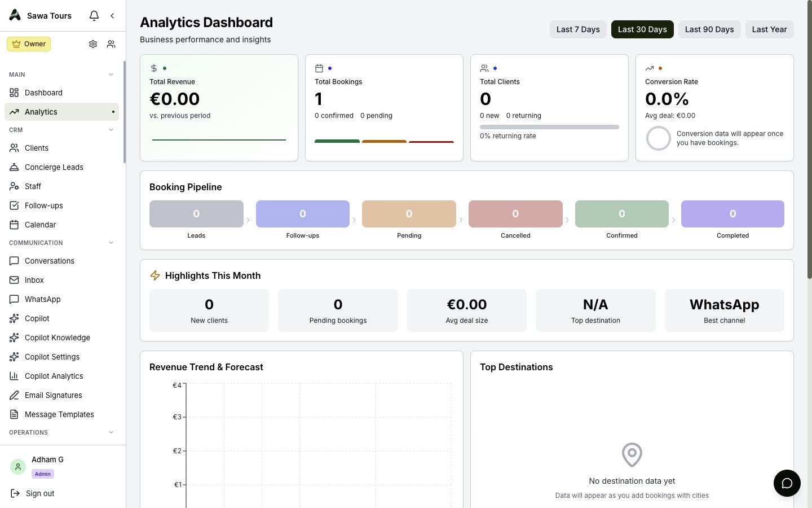Screen dimensions: 812x508
Task: Click the Concierge Leads bell icon
Action: pos(14,167)
